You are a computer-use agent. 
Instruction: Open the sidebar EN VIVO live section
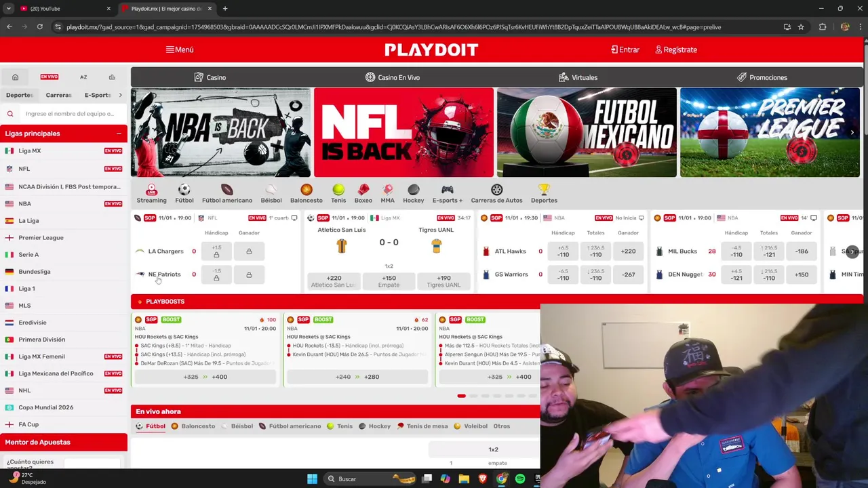(x=49, y=77)
